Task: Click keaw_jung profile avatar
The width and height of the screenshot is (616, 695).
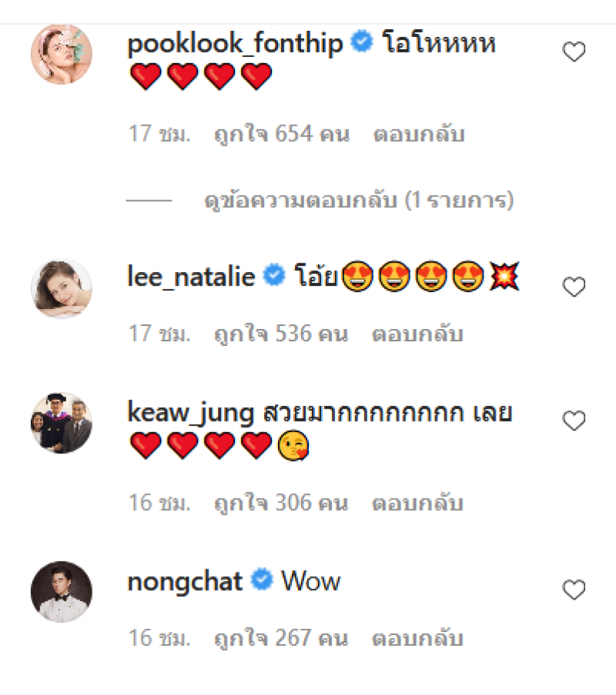Action: pyautogui.click(x=62, y=422)
